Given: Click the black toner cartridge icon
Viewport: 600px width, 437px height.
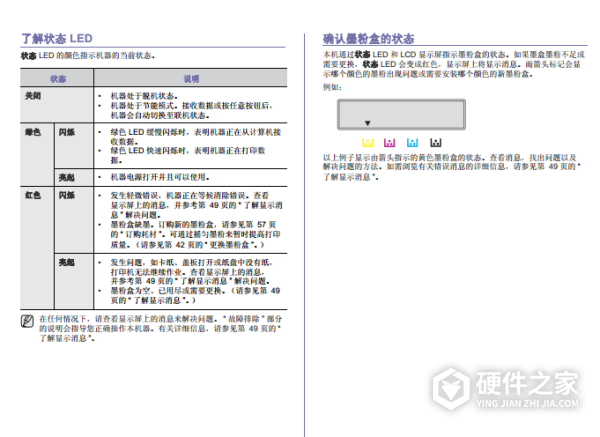Looking at the screenshot, I should click(x=435, y=143).
